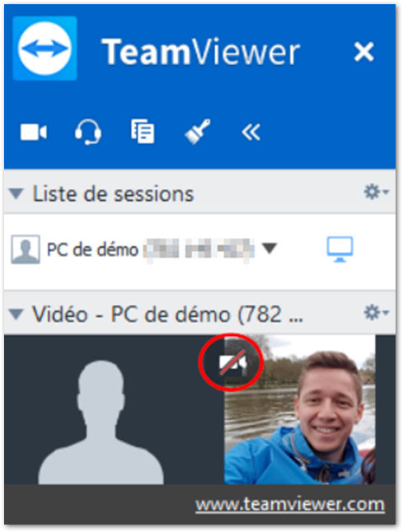
Task: Click the local webcam video thumbnail
Action: [x=300, y=409]
